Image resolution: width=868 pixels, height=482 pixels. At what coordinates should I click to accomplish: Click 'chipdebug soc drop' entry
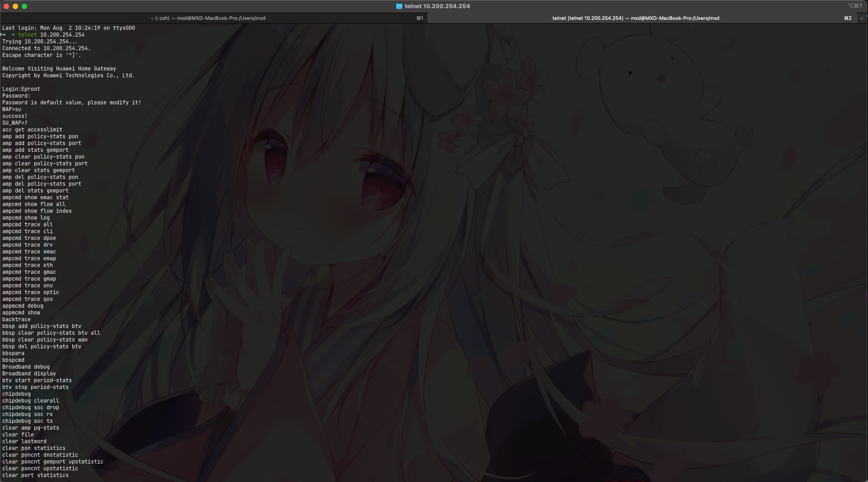coord(31,407)
